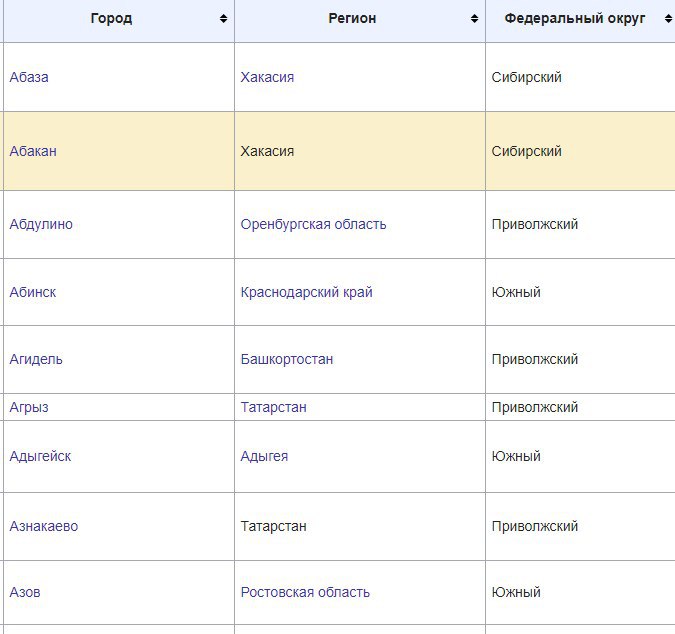Visit the Адыгейск city link
This screenshot has width=675, height=634.
40,457
